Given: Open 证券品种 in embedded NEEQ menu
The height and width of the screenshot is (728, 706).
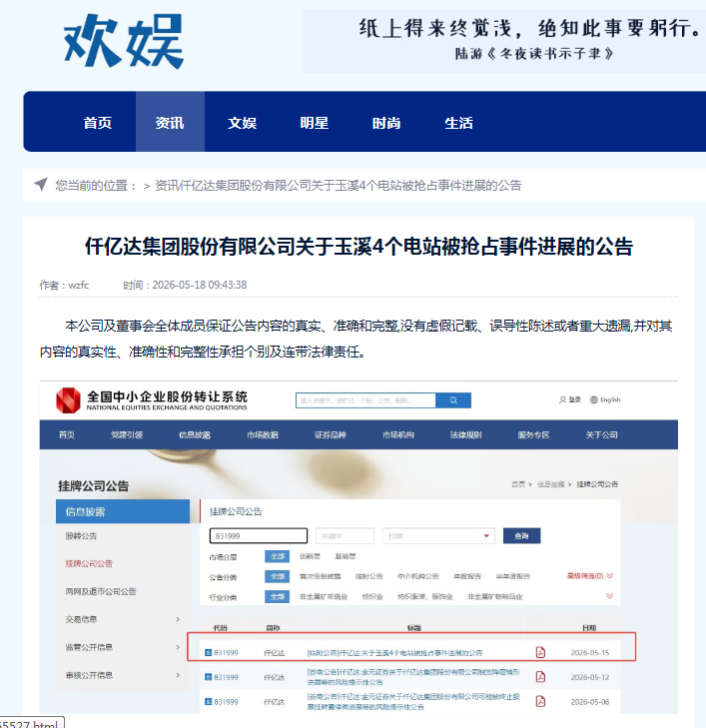Looking at the screenshot, I should (x=330, y=435).
